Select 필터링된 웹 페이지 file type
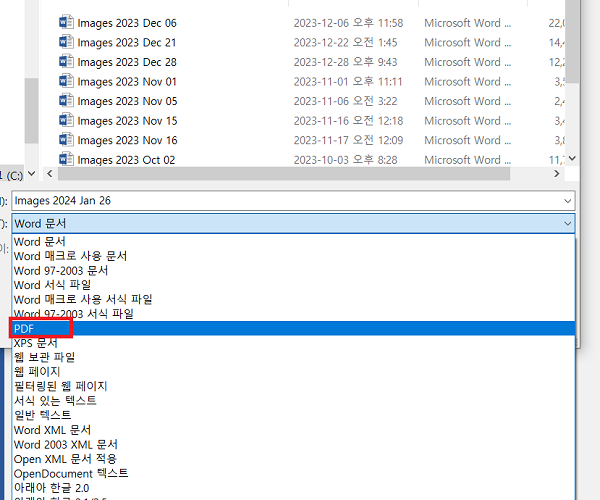This screenshot has height=500, width=600. coord(293,386)
